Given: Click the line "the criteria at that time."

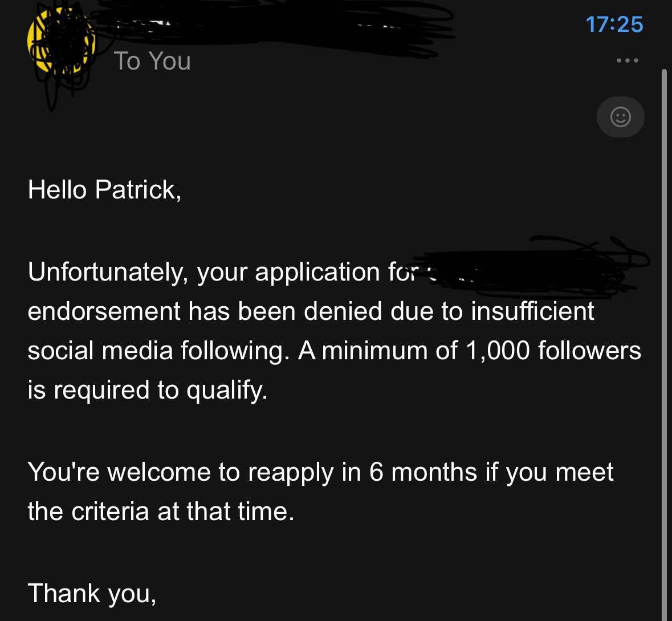Looking at the screenshot, I should point(161,512).
